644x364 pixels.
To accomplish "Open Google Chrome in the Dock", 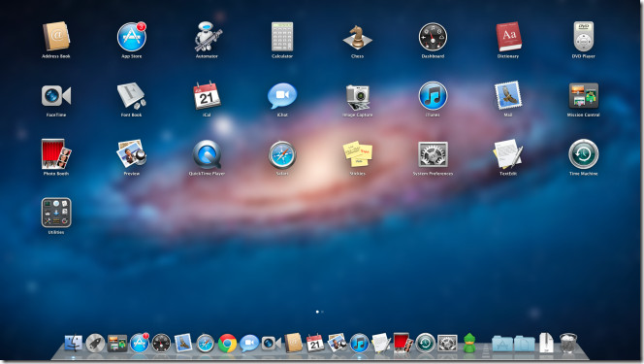I will [227, 343].
